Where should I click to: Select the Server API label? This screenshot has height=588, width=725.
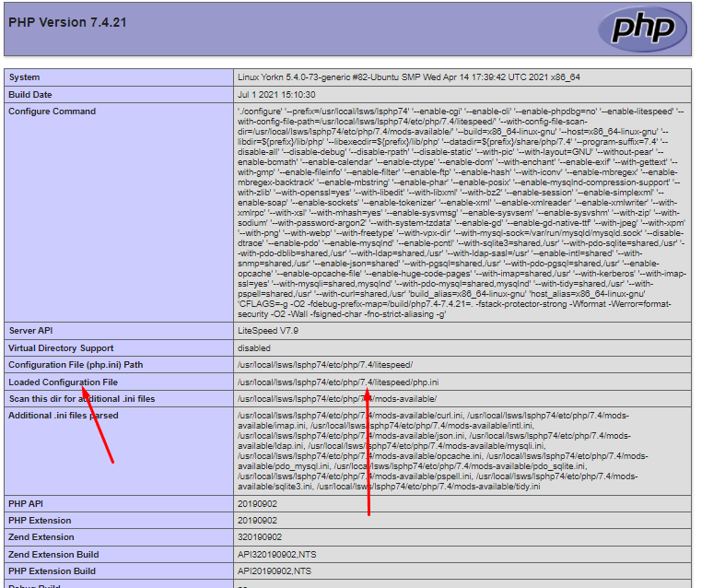pyautogui.click(x=32, y=330)
